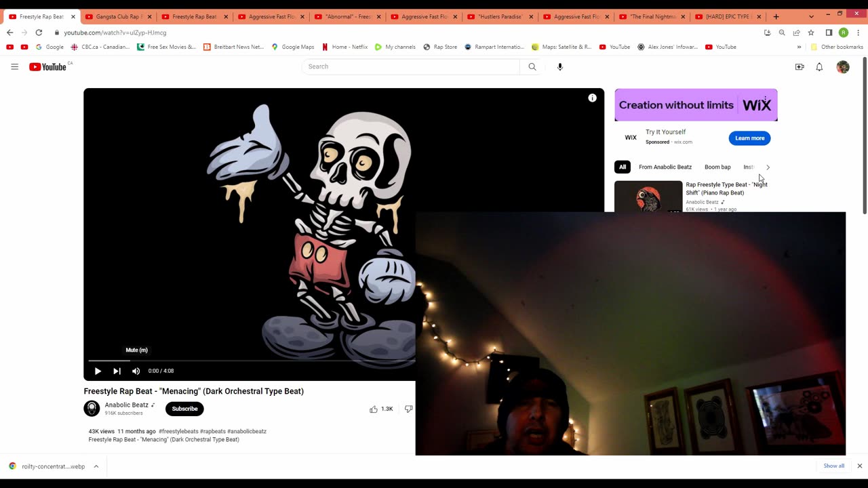This screenshot has height=488, width=868.
Task: Open the Google bookmark
Action: coord(50,47)
